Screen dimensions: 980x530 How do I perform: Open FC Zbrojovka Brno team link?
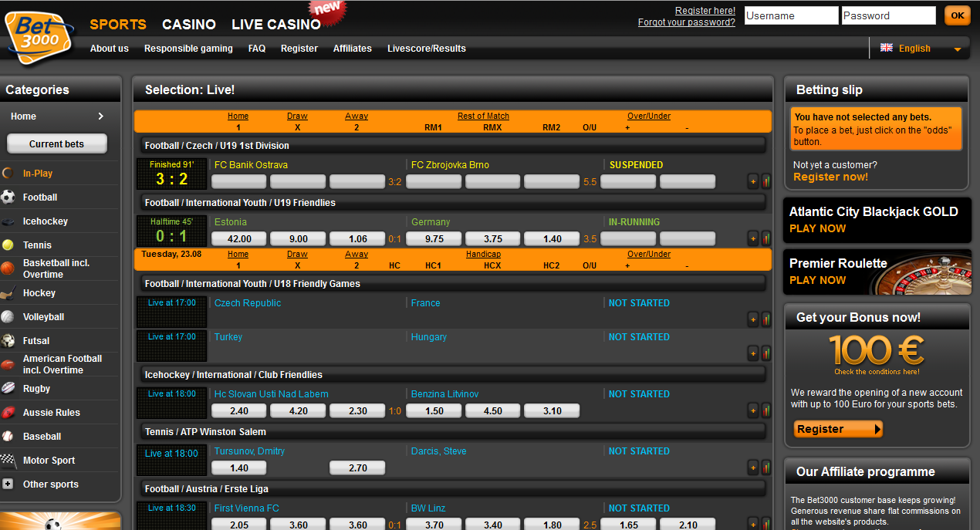pyautogui.click(x=450, y=165)
